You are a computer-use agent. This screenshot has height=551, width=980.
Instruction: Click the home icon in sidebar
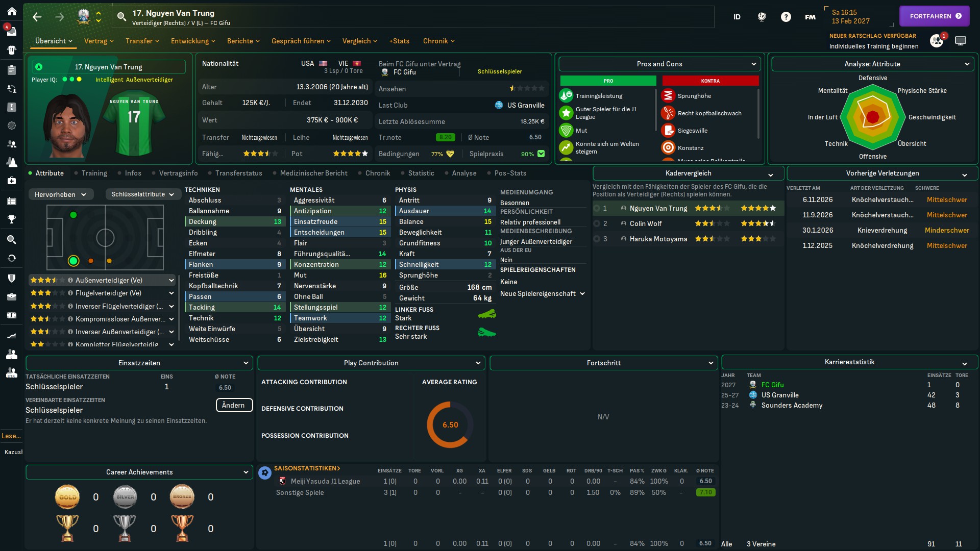pyautogui.click(x=11, y=11)
